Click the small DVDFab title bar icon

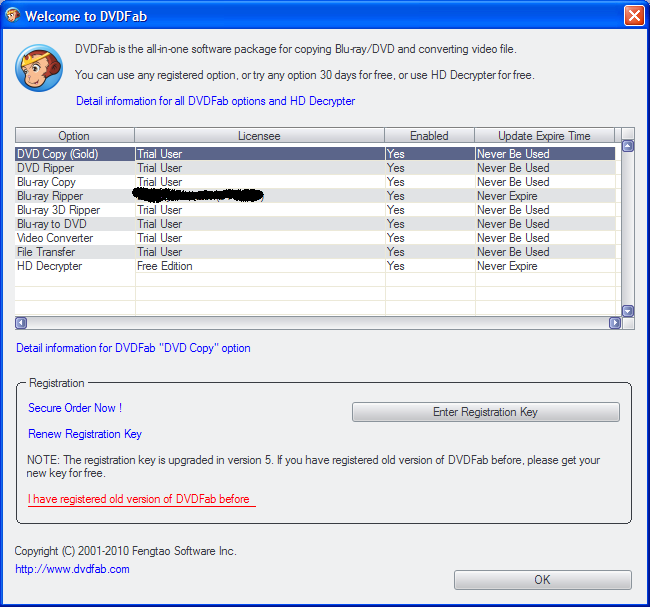click(x=12, y=15)
